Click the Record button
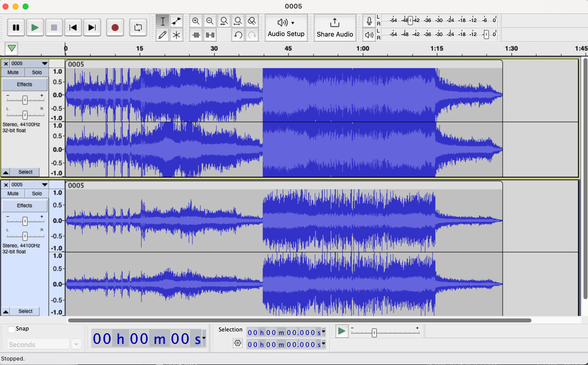 pyautogui.click(x=115, y=28)
